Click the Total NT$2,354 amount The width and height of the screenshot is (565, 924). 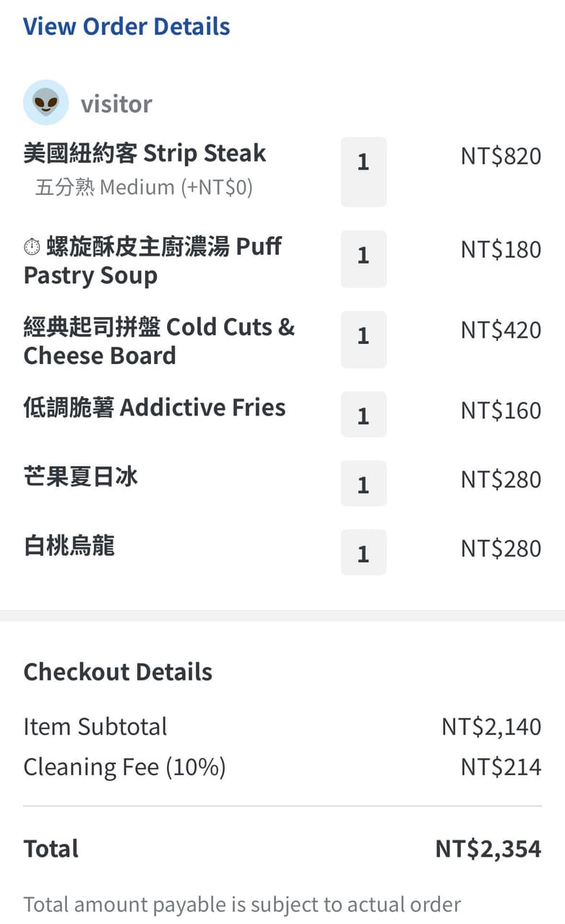pyautogui.click(x=488, y=849)
